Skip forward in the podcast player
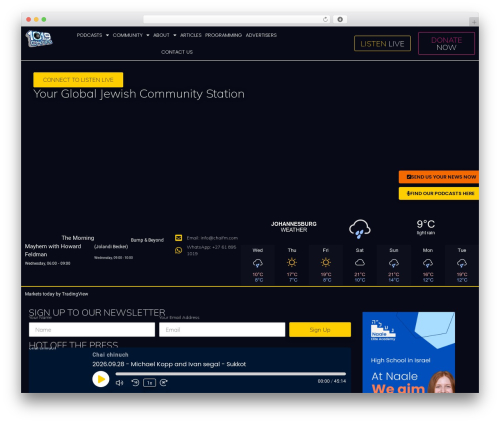This screenshot has width=500, height=423. coord(164,382)
